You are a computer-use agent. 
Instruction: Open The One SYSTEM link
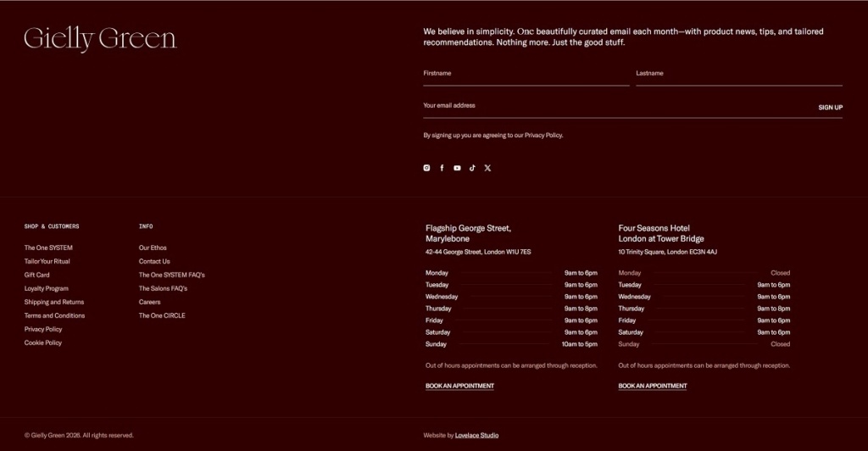(x=48, y=248)
